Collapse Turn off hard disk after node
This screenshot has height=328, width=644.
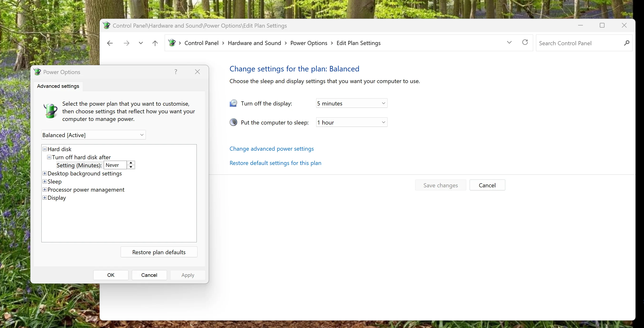pos(49,157)
